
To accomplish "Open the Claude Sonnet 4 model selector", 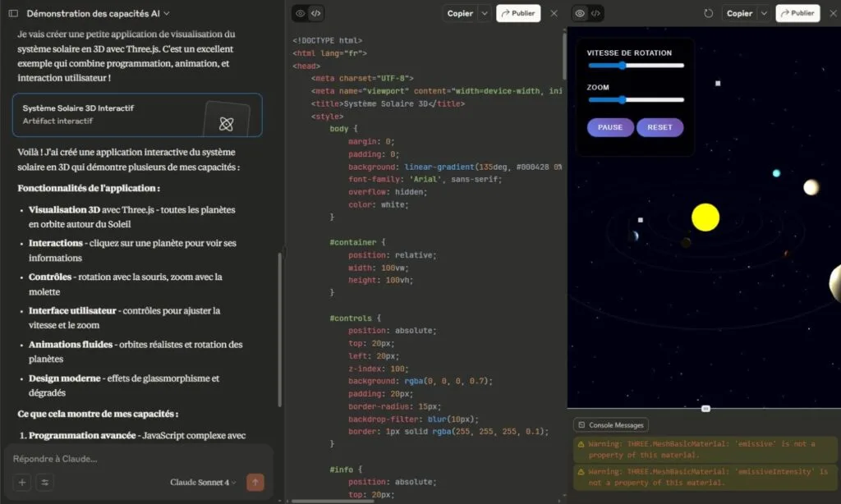I will pyautogui.click(x=203, y=482).
